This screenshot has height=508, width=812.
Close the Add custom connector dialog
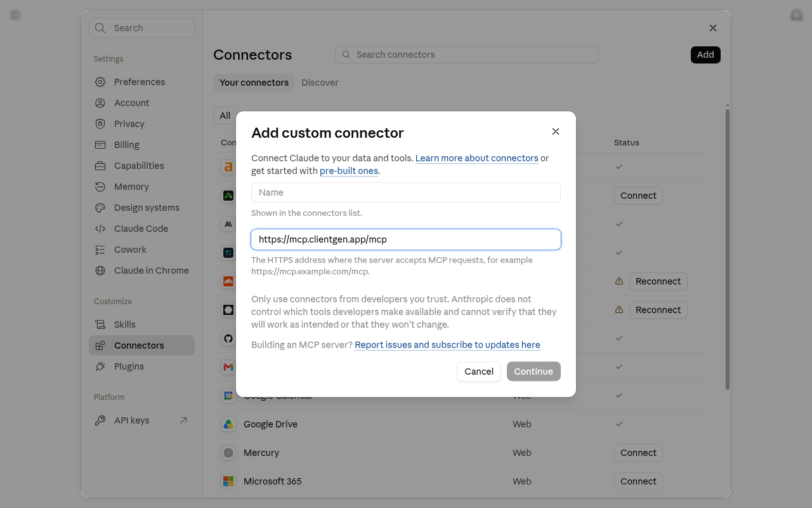(556, 131)
